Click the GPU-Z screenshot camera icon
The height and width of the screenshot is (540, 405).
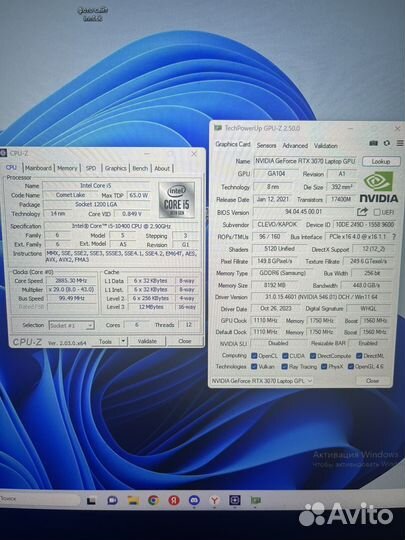373,143
